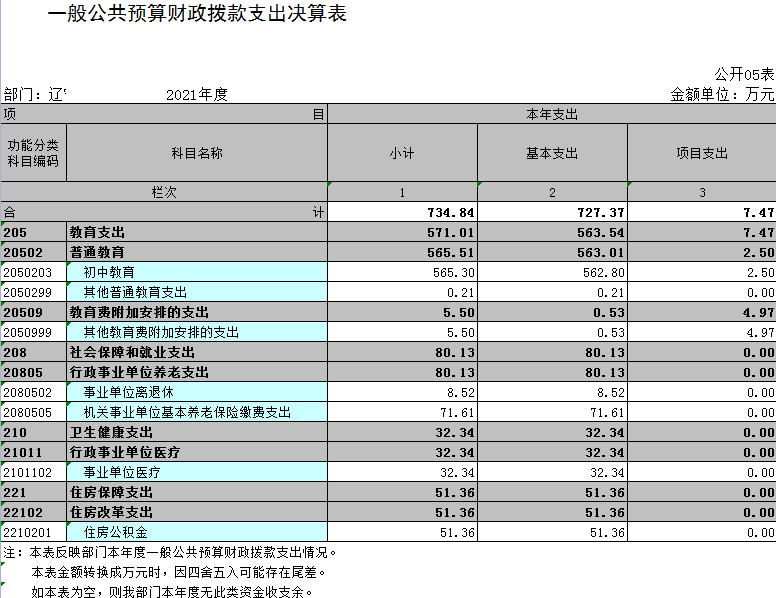Click the 住房改革支出 cell
776x598 pixels.
click(197, 512)
